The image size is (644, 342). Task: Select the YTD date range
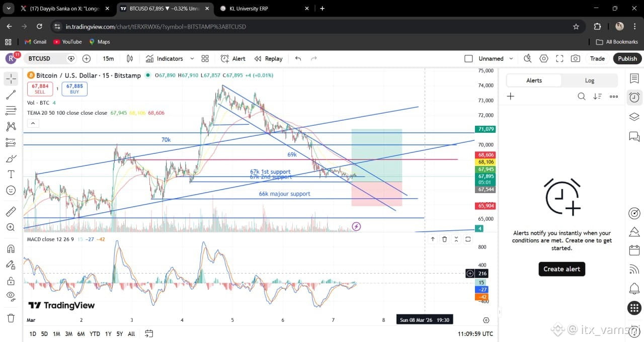95,333
